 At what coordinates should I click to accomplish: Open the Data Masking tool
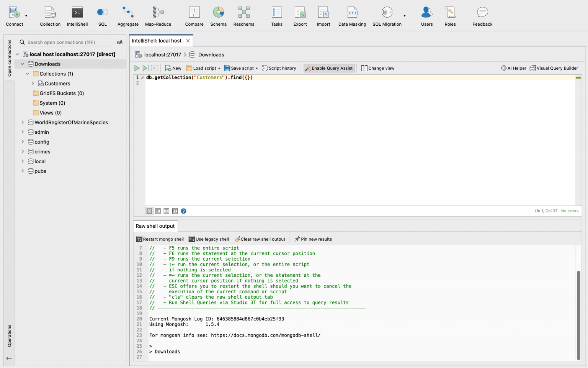click(x=352, y=15)
